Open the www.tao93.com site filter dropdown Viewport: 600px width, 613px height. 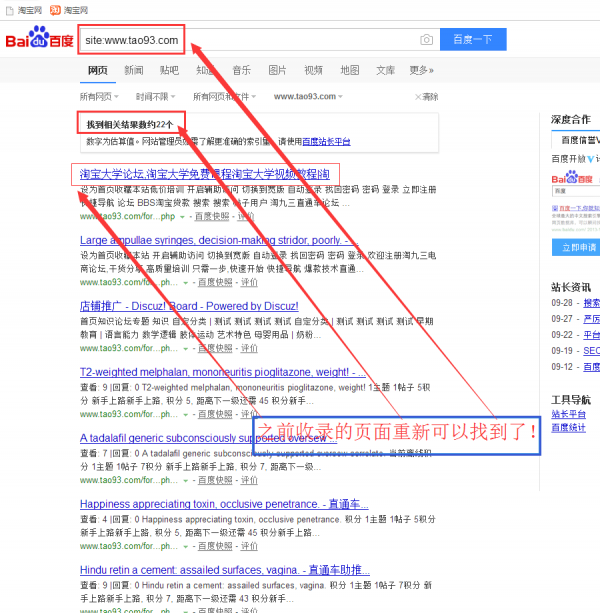pos(308,97)
